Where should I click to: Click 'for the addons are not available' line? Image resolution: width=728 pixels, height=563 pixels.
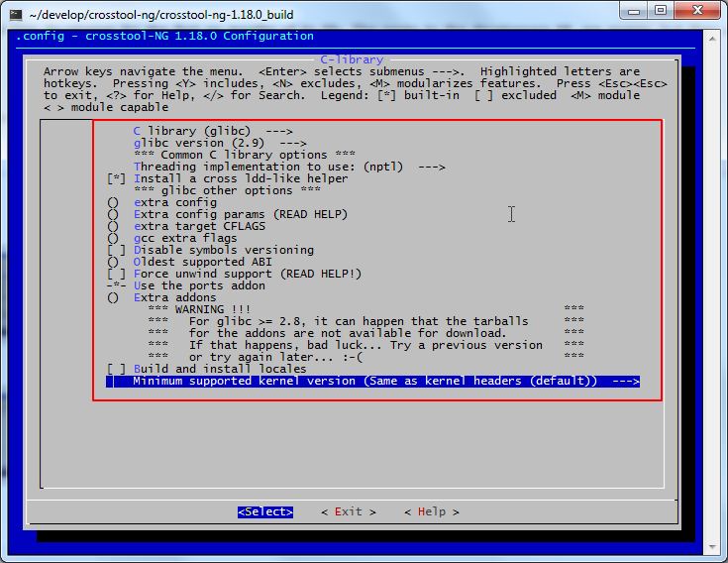click(365, 333)
